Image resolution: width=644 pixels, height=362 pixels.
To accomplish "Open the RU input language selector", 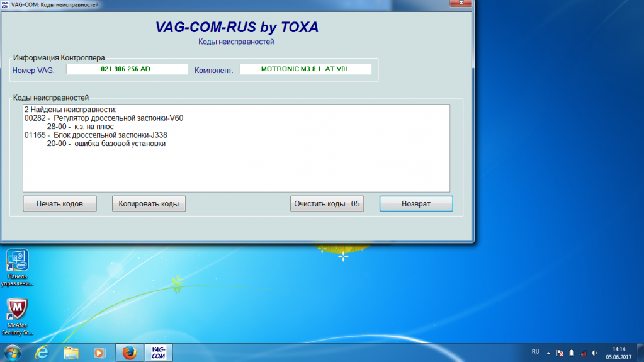I will pos(535,352).
